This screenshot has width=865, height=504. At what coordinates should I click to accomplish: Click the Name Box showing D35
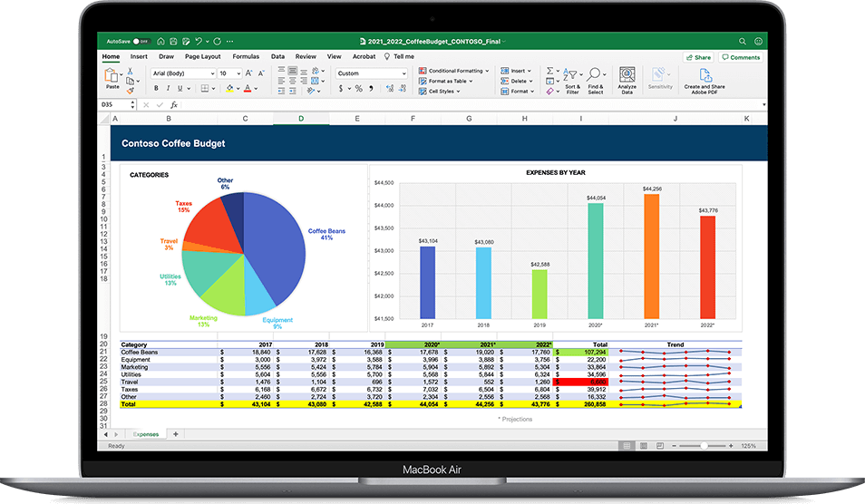point(117,104)
